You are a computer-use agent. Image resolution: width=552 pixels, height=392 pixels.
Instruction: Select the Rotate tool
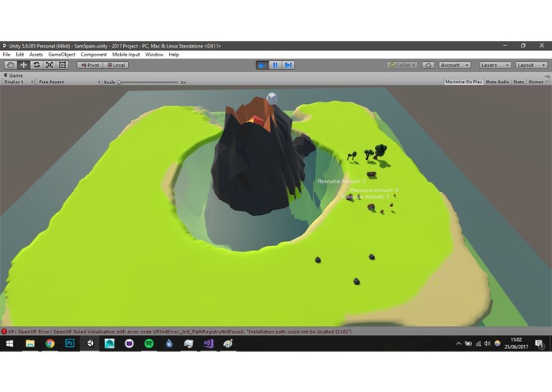click(37, 65)
